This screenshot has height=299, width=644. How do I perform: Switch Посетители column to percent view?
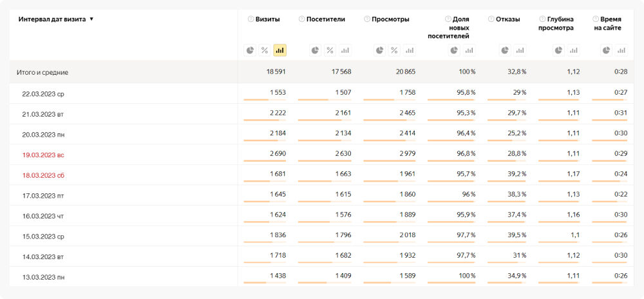[x=330, y=50]
